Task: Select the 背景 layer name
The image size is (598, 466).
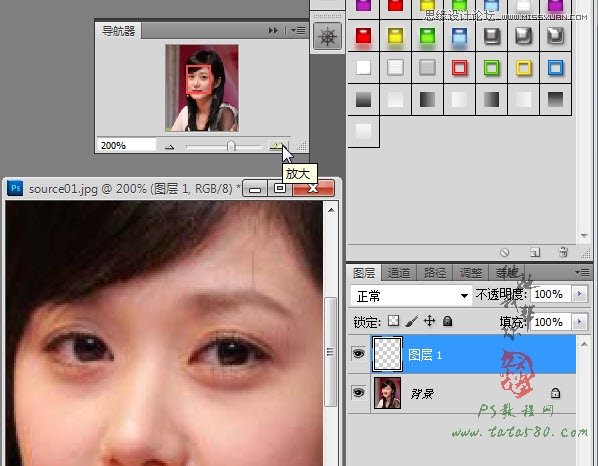Action: [422, 393]
